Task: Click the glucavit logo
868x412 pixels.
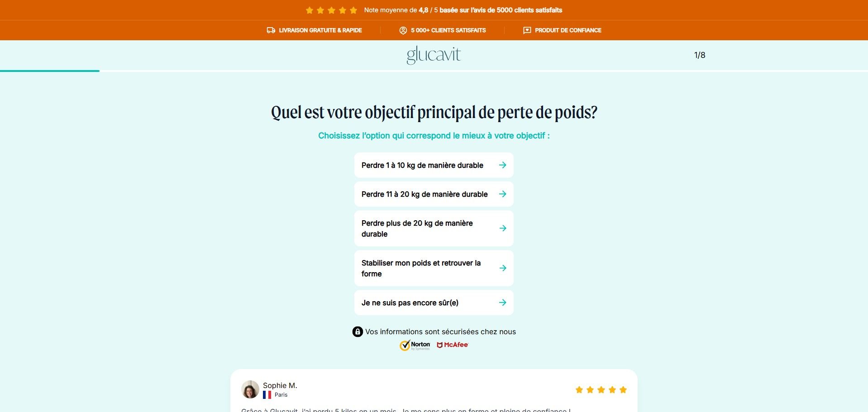Action: point(434,55)
